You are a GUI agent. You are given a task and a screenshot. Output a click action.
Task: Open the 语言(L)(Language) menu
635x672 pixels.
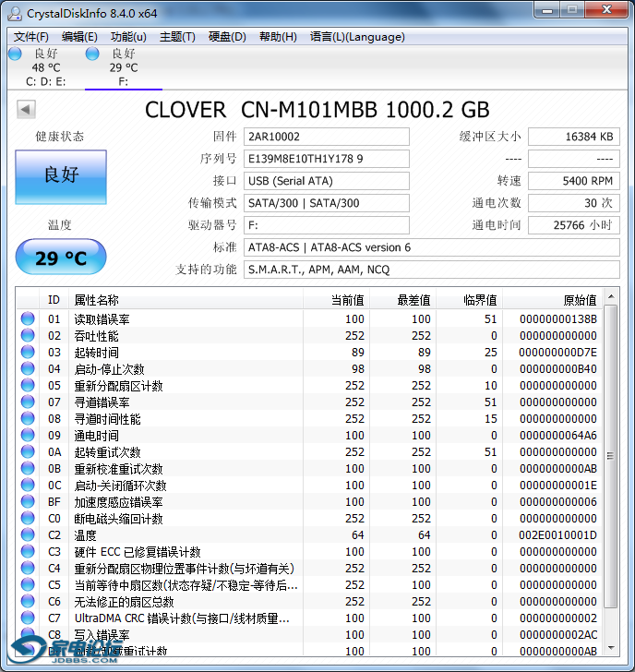(357, 37)
